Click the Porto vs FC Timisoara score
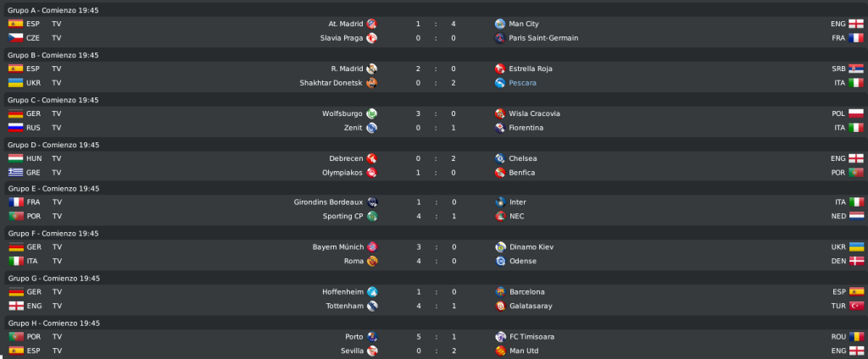This screenshot has width=868, height=359. point(436,336)
